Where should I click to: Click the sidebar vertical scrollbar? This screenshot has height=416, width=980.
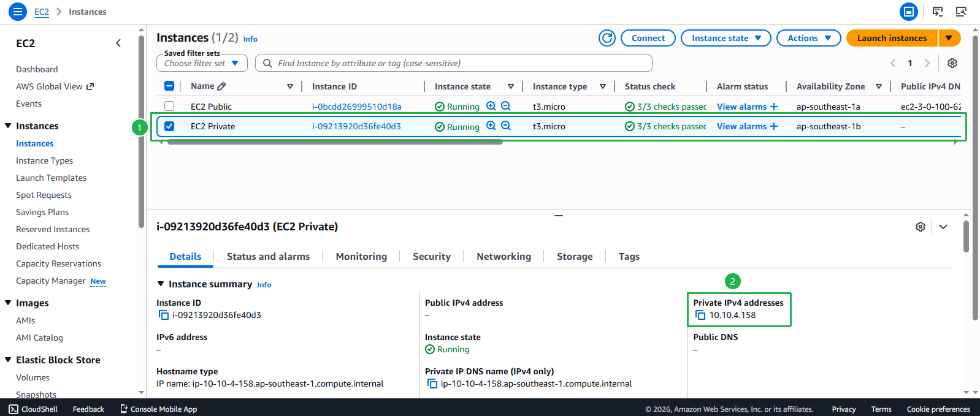[x=141, y=132]
